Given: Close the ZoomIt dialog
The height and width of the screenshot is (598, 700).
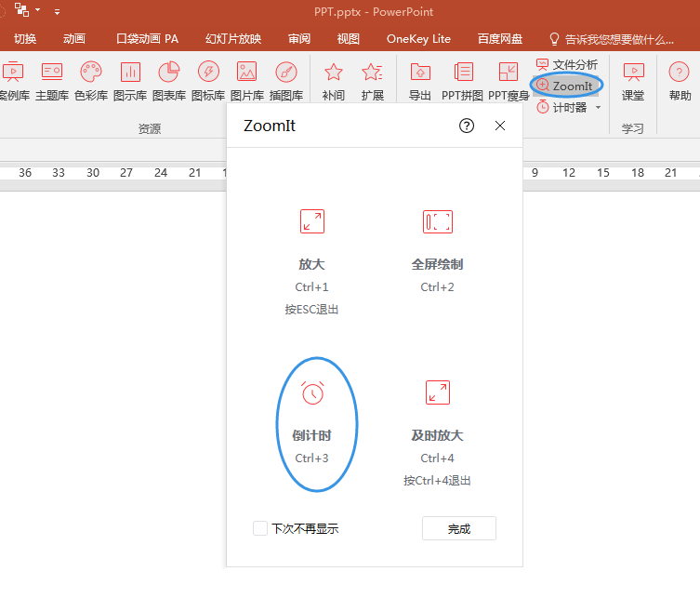Looking at the screenshot, I should point(500,126).
